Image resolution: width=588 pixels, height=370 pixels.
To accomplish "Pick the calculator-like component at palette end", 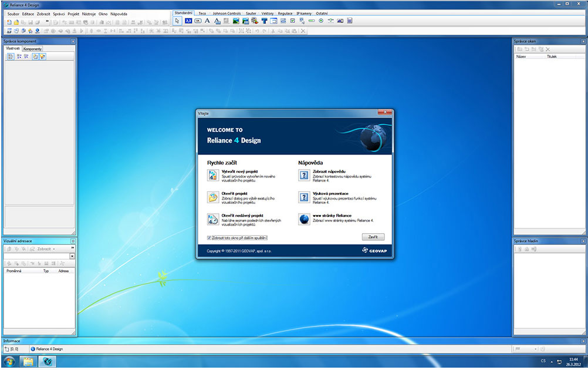I will pyautogui.click(x=350, y=21).
